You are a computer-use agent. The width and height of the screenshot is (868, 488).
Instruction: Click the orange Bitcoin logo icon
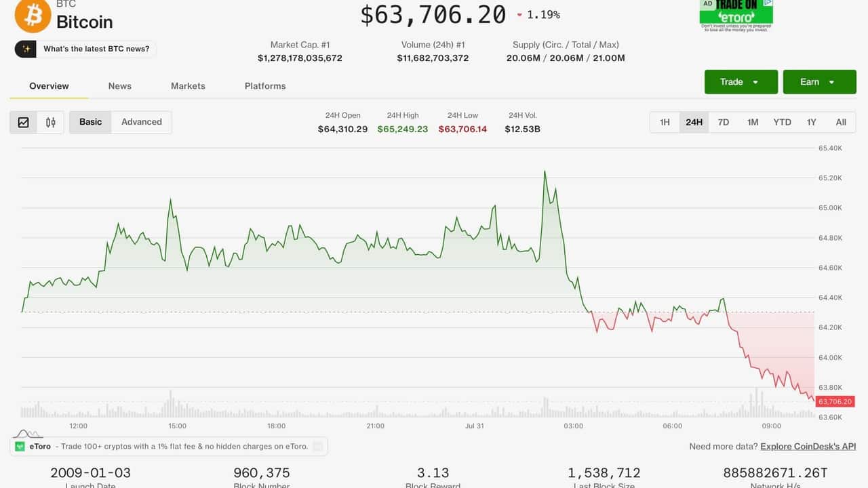pyautogui.click(x=33, y=15)
